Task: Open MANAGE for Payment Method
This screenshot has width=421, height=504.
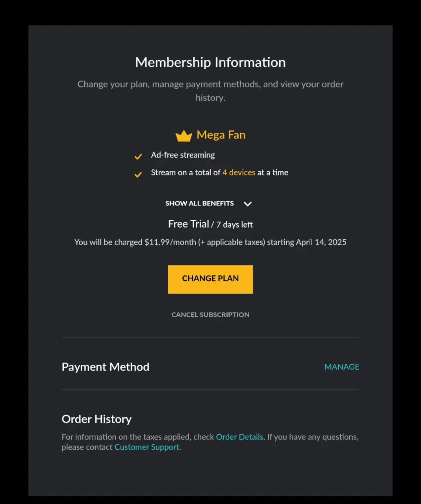Action: (342, 367)
